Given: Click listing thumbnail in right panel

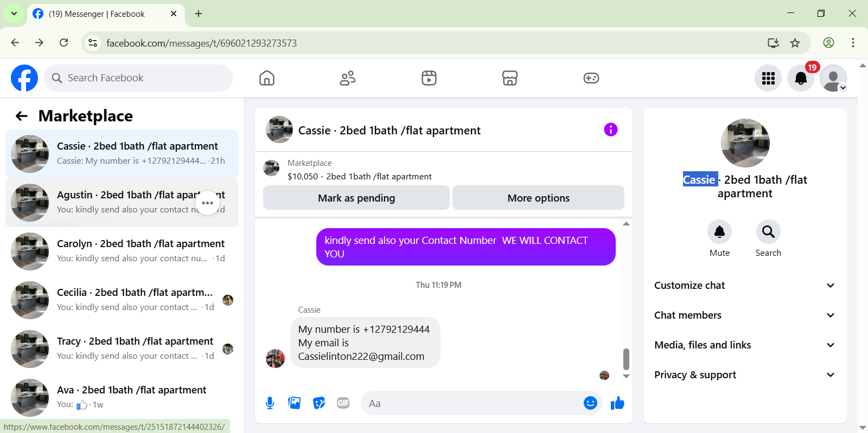Looking at the screenshot, I should tap(745, 143).
